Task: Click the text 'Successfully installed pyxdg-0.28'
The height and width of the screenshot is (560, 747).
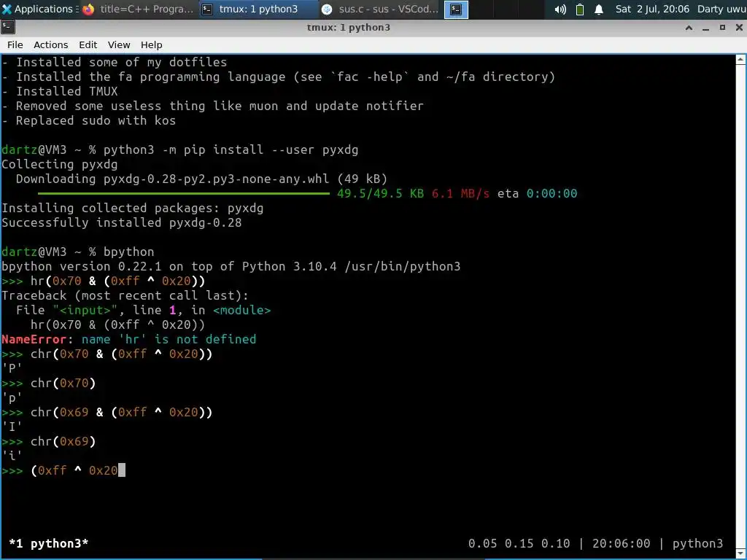Action: tap(122, 223)
